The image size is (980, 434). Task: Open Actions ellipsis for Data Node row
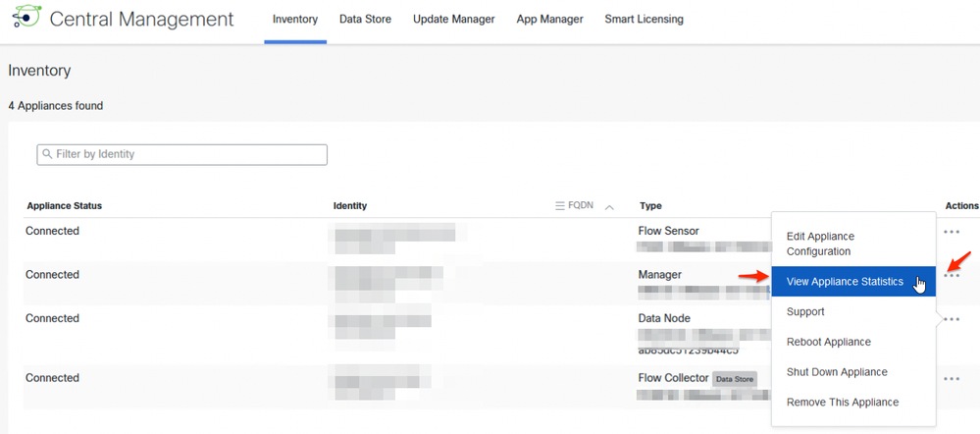(x=952, y=319)
